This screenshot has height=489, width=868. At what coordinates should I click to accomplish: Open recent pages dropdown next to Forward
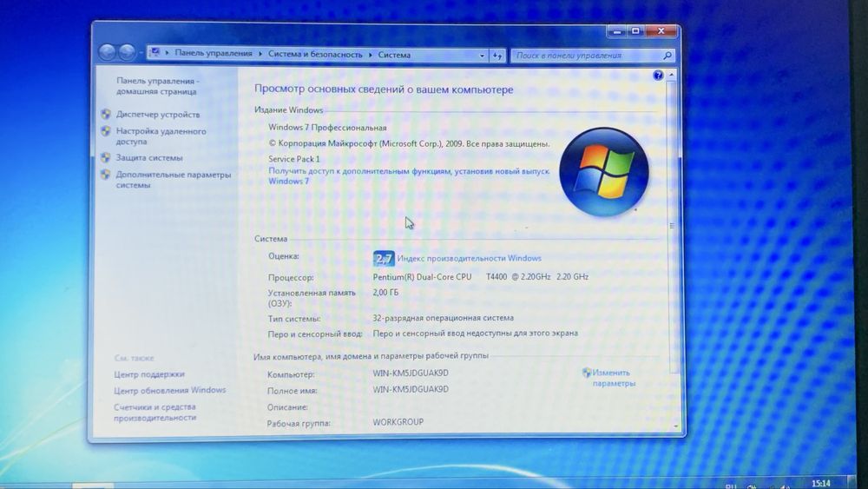tap(141, 53)
